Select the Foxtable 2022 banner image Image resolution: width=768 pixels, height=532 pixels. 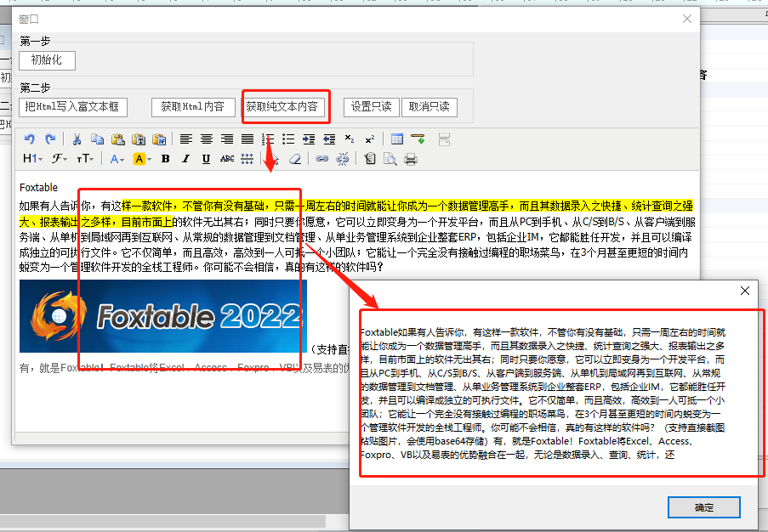point(163,316)
